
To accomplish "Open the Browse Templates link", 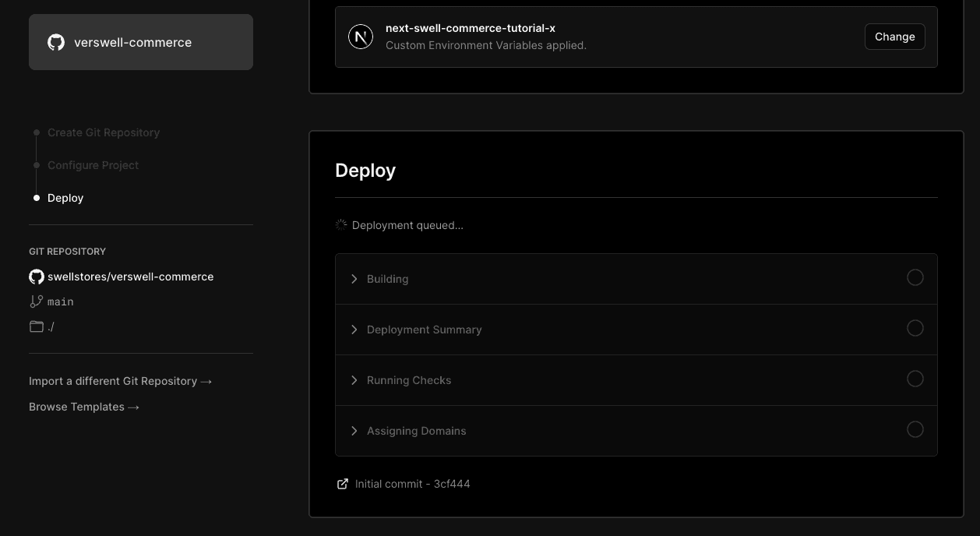I will (84, 407).
